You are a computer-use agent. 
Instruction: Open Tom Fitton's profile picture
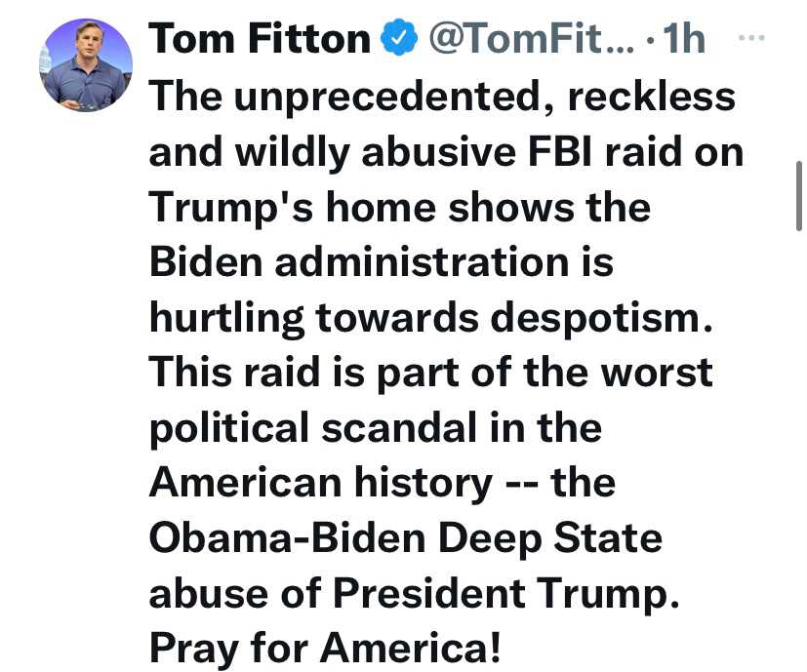(x=86, y=64)
